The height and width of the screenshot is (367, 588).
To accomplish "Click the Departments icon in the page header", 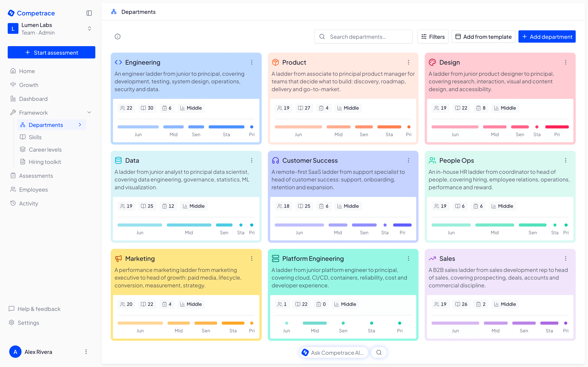I will click(x=114, y=12).
